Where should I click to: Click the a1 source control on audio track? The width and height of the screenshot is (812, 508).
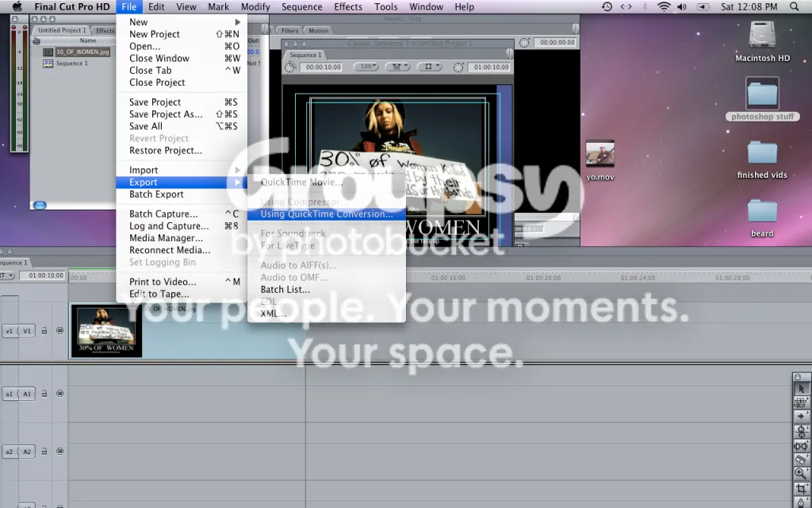click(x=10, y=394)
